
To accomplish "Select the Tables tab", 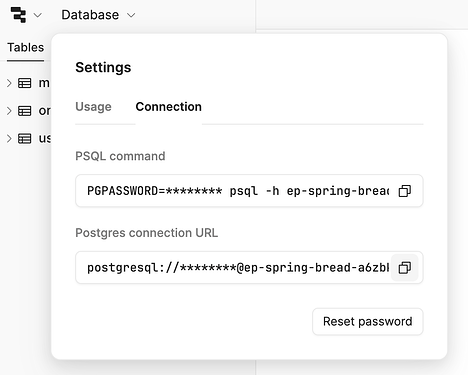I will [x=26, y=48].
